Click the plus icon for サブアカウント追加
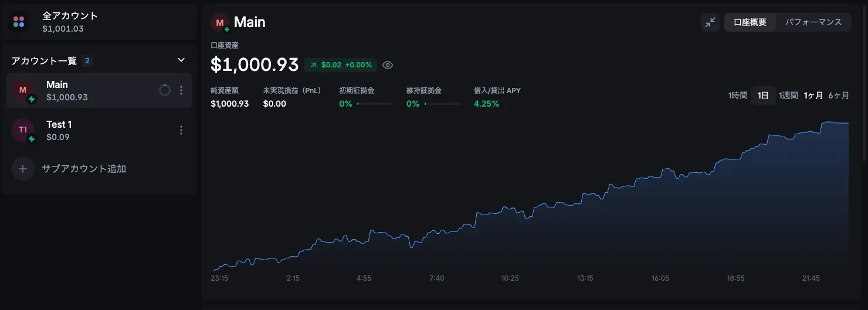 (x=23, y=169)
